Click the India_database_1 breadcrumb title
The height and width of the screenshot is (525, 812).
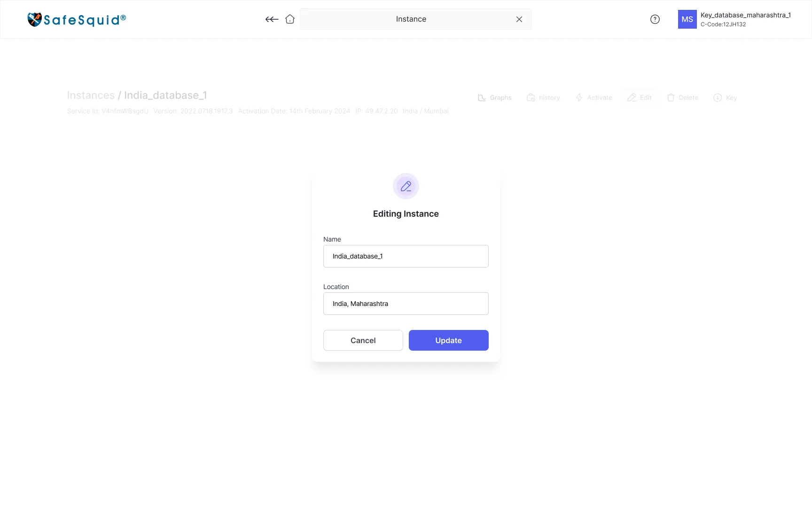point(165,95)
